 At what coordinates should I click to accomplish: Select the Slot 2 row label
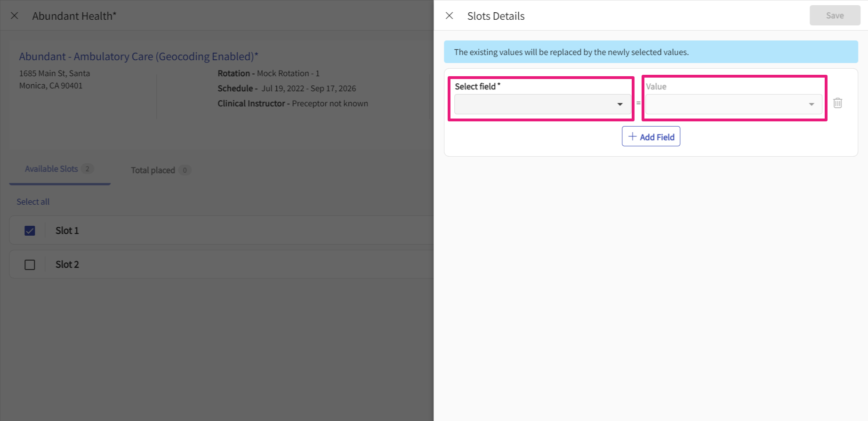(x=67, y=264)
